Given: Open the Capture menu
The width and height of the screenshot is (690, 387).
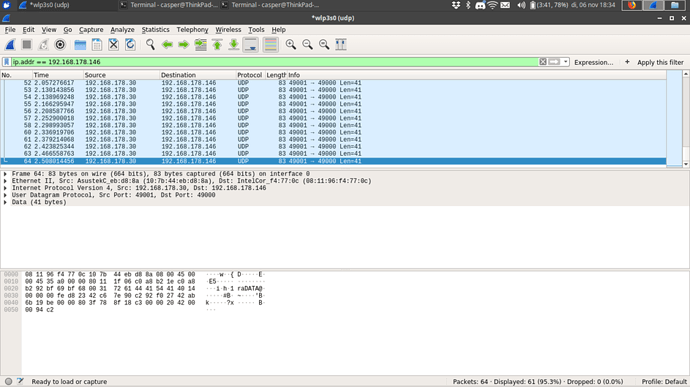Looking at the screenshot, I should [91, 29].
